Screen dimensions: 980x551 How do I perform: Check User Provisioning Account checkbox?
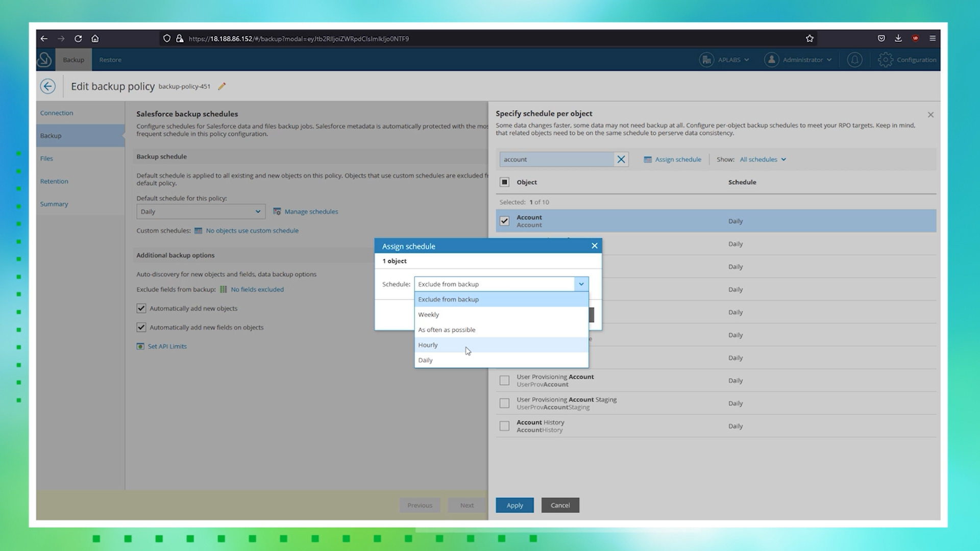(x=504, y=381)
